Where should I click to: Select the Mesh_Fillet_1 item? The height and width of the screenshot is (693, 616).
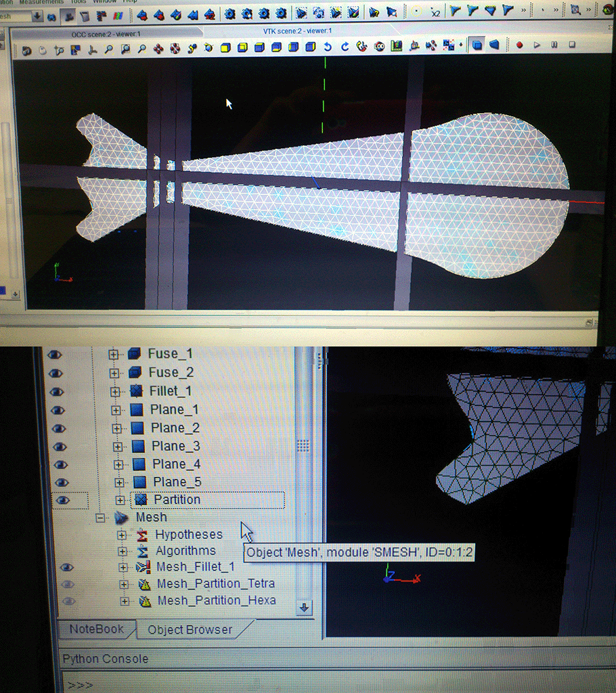click(196, 566)
